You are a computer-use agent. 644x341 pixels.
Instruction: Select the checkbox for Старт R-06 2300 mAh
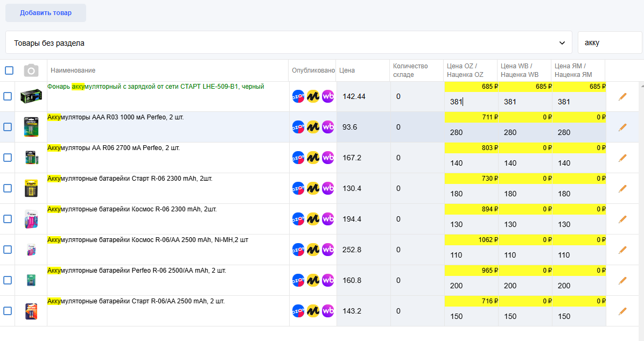pyautogui.click(x=8, y=188)
